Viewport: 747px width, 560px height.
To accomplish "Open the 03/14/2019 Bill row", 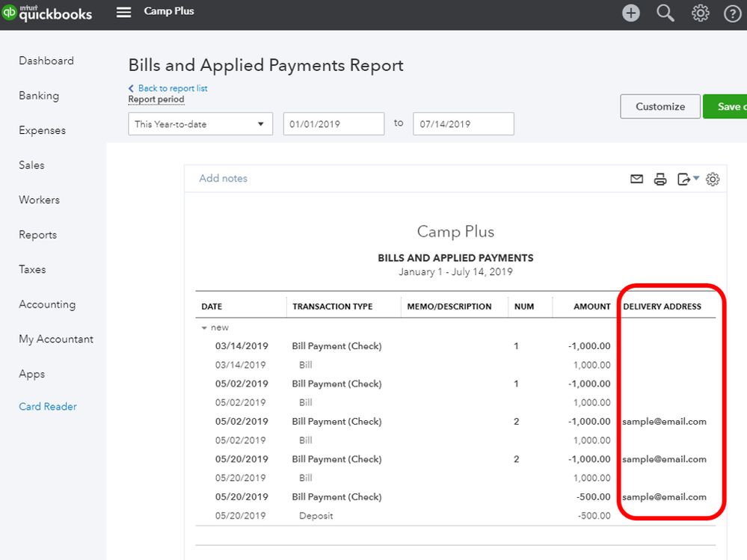I will 305,366.
